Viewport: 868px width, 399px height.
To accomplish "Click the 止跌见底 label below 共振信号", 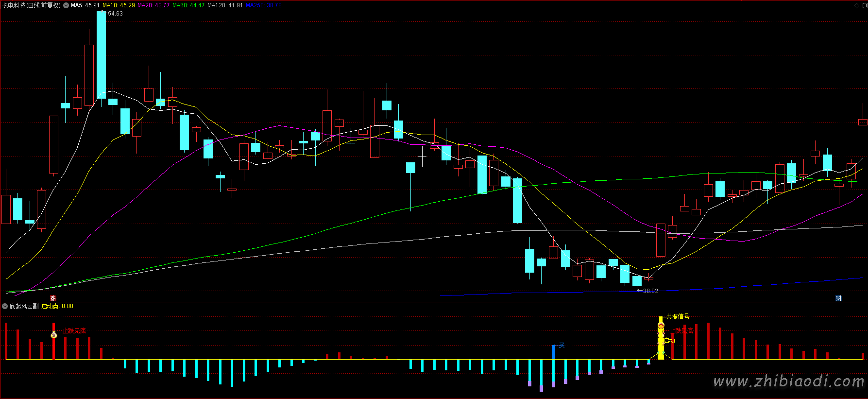I will (681, 331).
